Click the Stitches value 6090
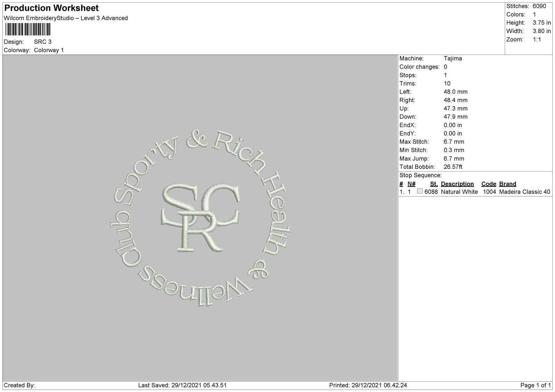Screen dimensions: 555x392 click(x=539, y=6)
